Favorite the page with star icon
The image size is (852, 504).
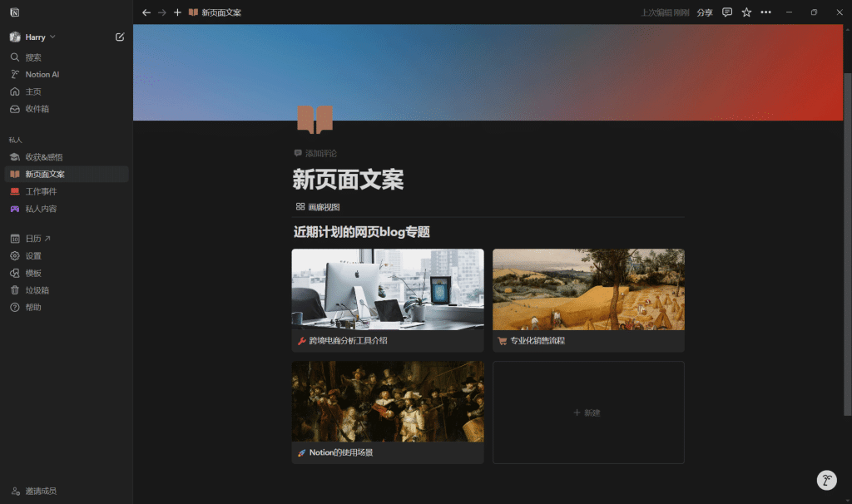click(x=746, y=12)
